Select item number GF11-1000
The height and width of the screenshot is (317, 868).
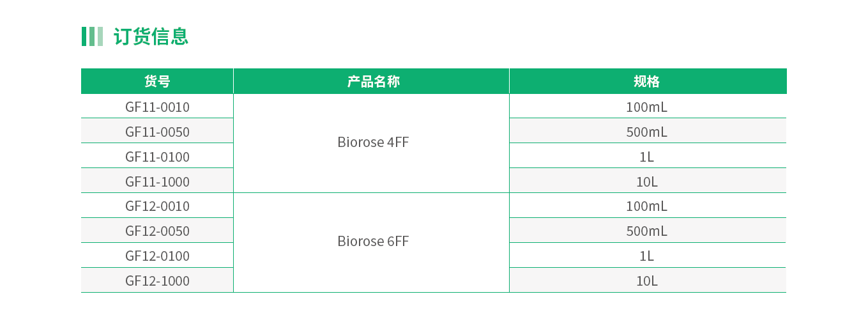click(x=157, y=182)
